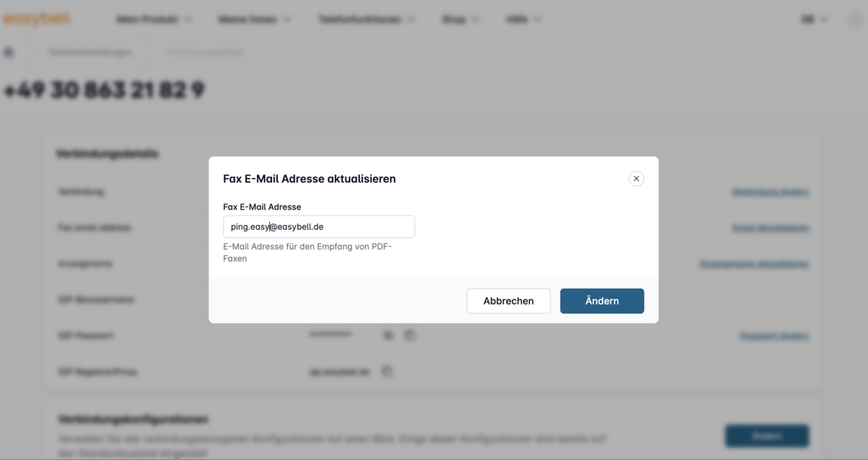Expand the Meine Daten menu
The height and width of the screenshot is (460, 868).
pos(255,20)
